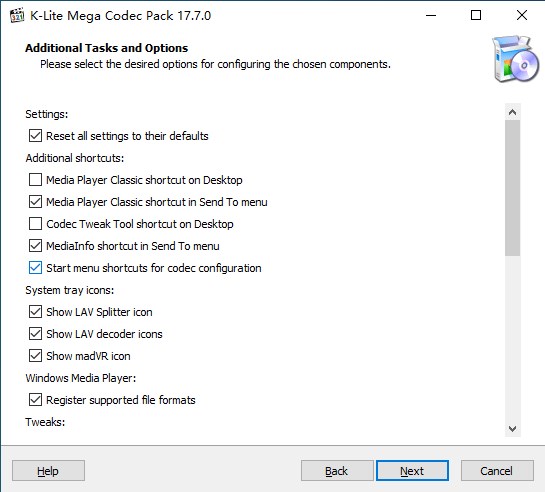This screenshot has height=492, width=545.
Task: Proceed with the Next button
Action: point(412,471)
